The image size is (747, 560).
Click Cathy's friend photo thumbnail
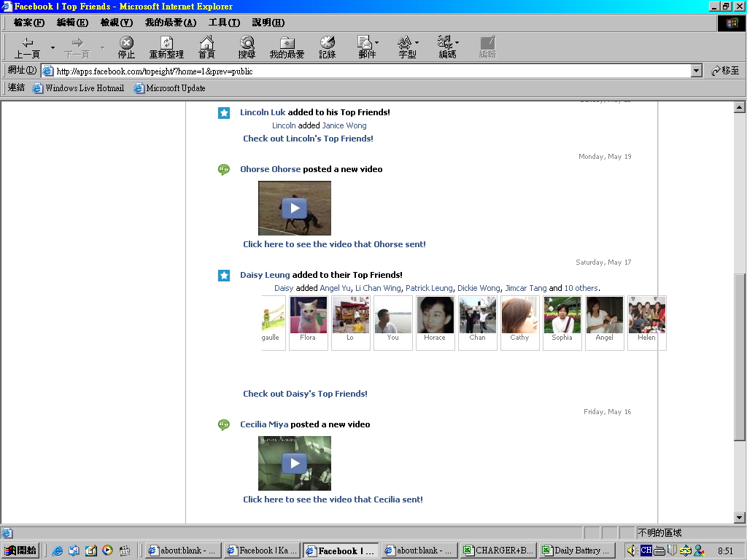520,315
